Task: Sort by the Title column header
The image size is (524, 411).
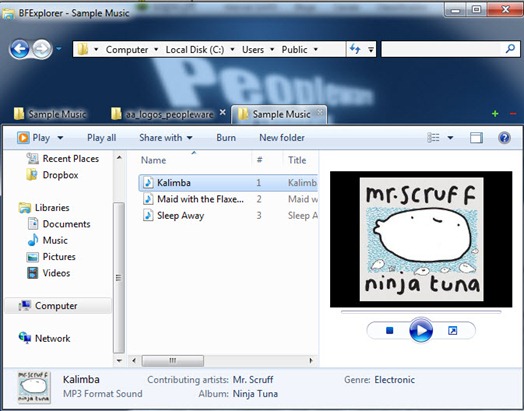Action: tap(297, 160)
